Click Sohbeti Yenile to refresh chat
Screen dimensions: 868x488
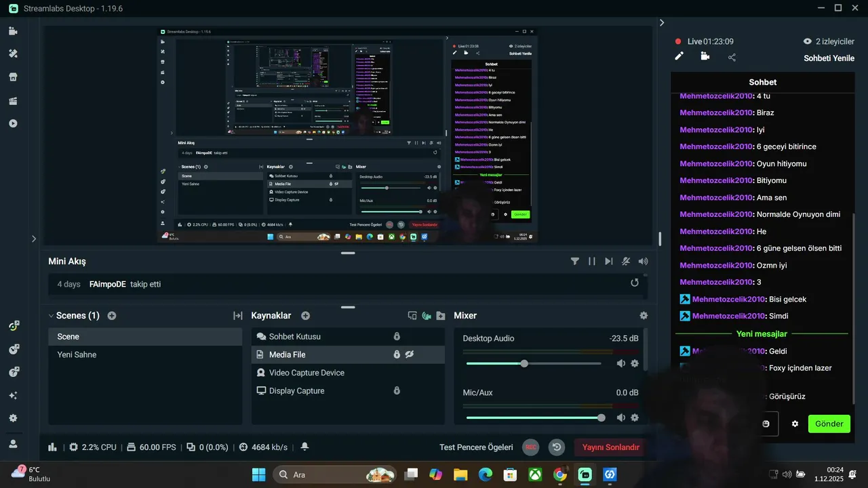click(828, 58)
